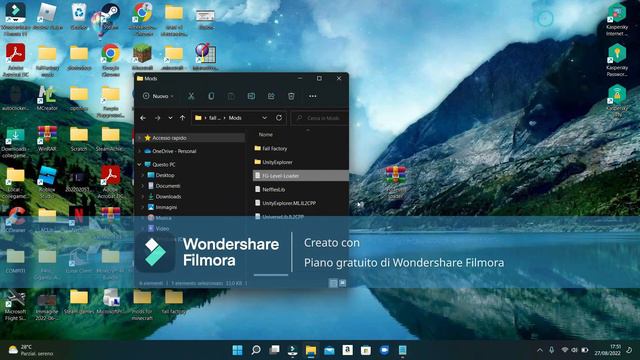Select Questo PC in navigation pane

point(163,164)
